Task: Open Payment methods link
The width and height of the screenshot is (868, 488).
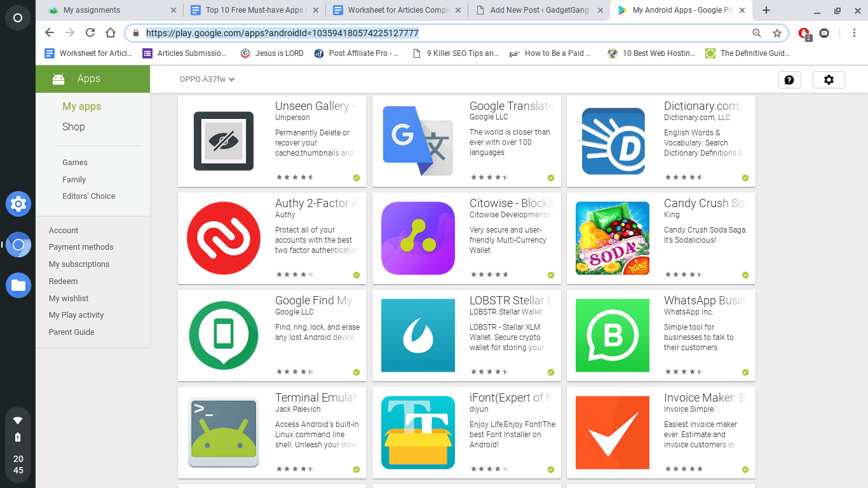Action: 81,247
